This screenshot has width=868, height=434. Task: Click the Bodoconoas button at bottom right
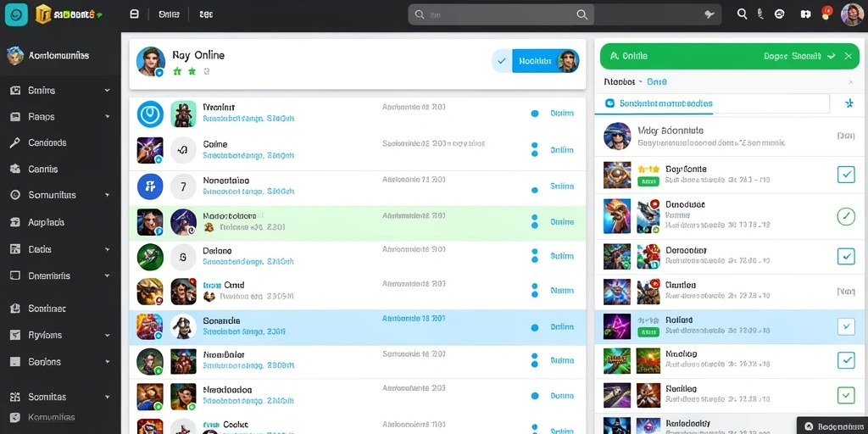click(x=832, y=426)
